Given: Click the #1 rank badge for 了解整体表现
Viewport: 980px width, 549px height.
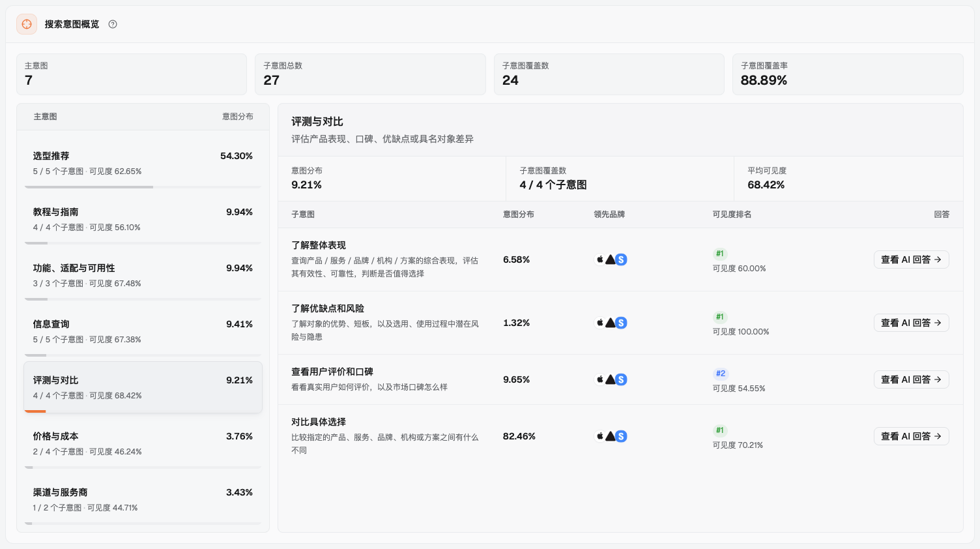Looking at the screenshot, I should pyautogui.click(x=720, y=254).
